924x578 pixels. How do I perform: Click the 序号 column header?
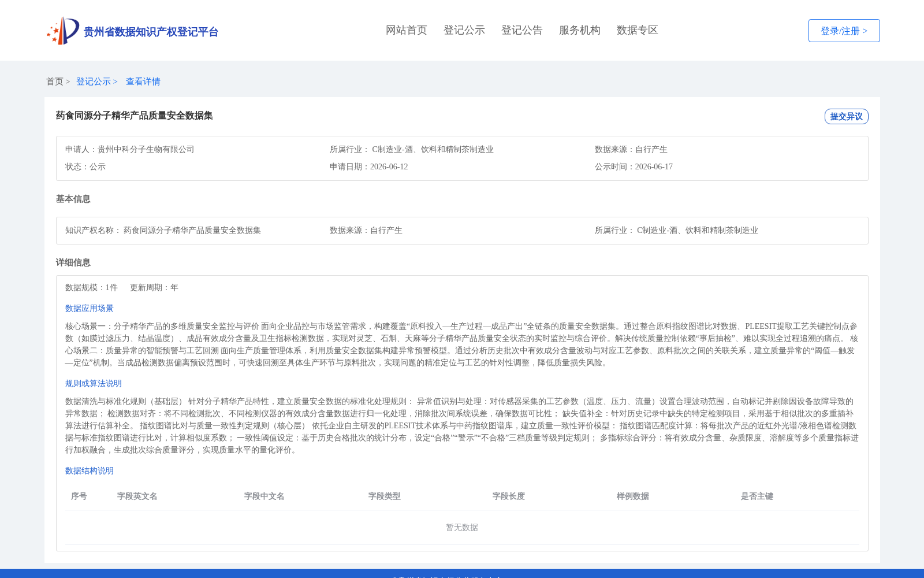point(79,496)
